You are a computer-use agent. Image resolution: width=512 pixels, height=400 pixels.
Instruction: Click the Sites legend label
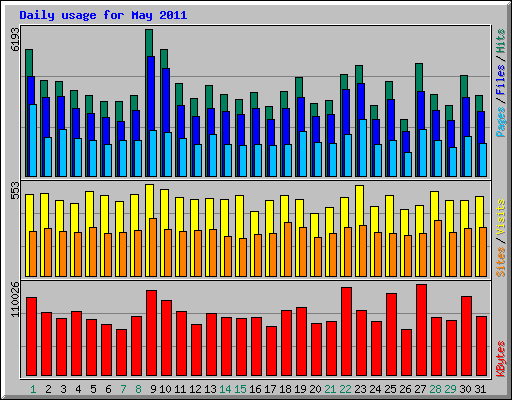(500, 262)
